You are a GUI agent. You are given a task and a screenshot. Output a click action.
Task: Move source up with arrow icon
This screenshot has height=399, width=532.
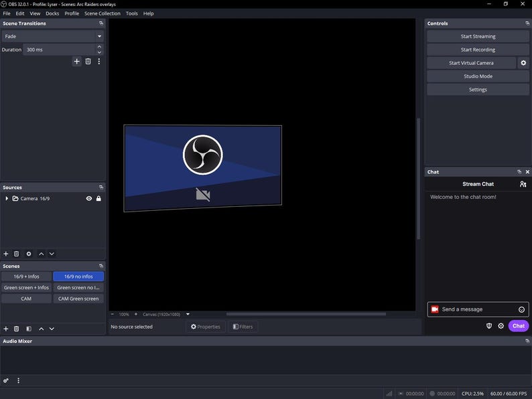click(41, 254)
